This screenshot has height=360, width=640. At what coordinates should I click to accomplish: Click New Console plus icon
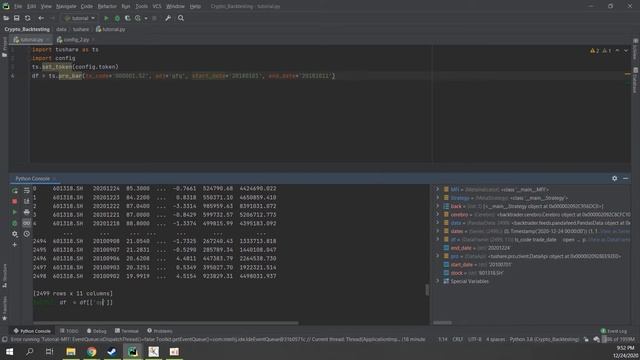tap(15, 245)
